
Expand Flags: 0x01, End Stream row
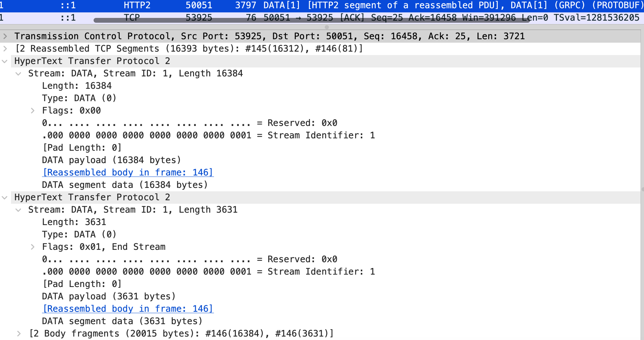click(33, 247)
